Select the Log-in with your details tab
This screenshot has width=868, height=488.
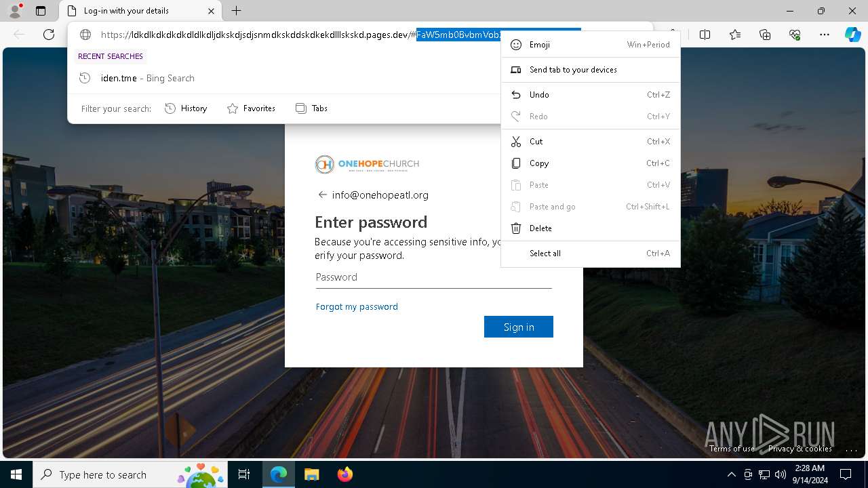coord(141,11)
